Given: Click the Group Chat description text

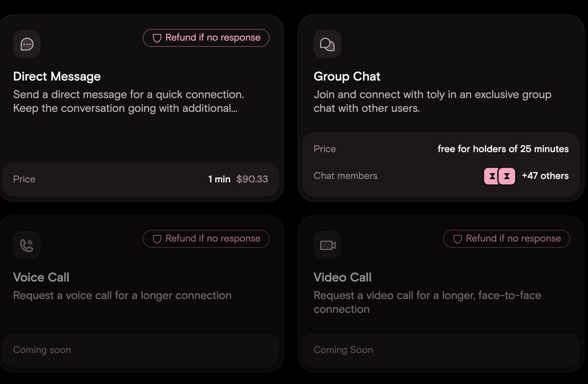Looking at the screenshot, I should click(432, 101).
